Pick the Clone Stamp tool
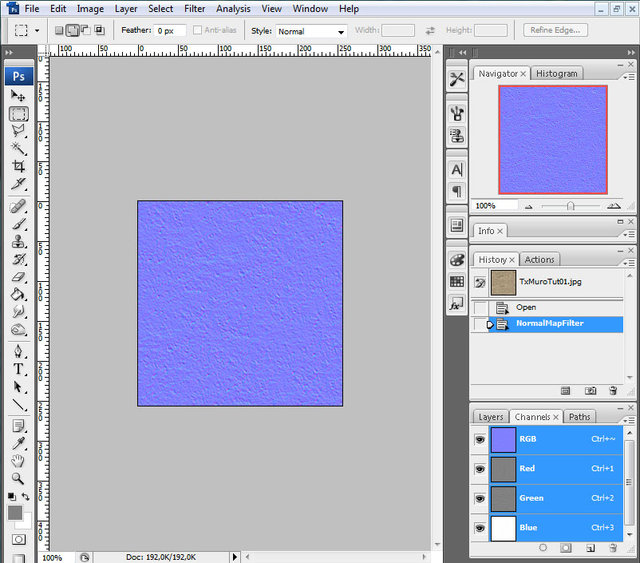 (x=18, y=241)
